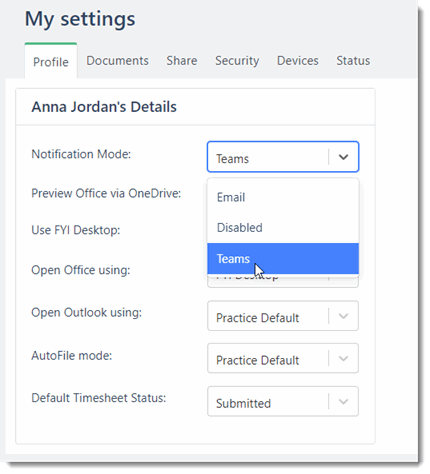The image size is (430, 474).
Task: Expand the Open Outlook using chevron
Action: pyautogui.click(x=343, y=316)
